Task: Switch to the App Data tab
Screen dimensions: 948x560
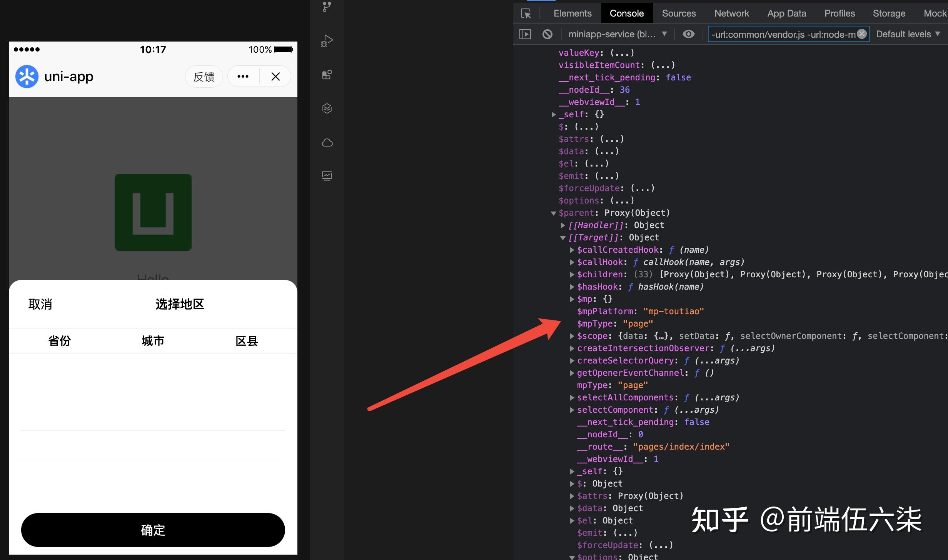Action: (x=787, y=13)
